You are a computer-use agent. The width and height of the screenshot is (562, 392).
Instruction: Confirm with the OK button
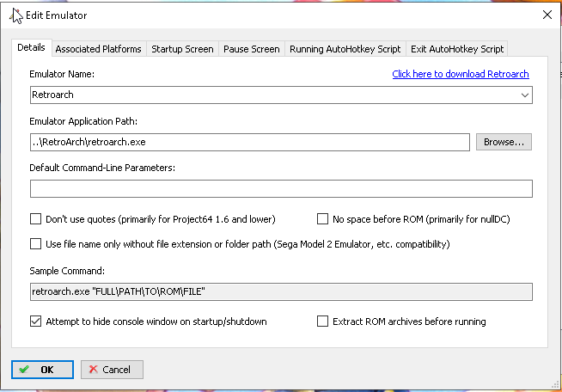(42, 370)
